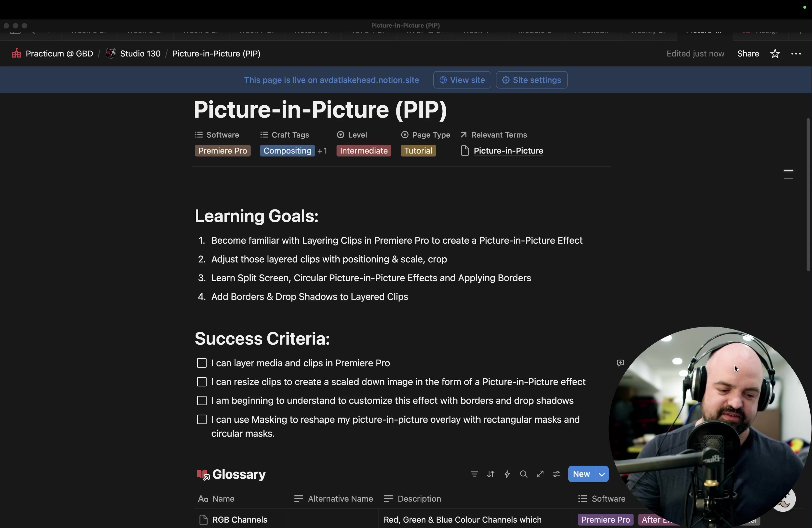
Task: Open the Premiere Pro Software property tag
Action: click(x=223, y=151)
